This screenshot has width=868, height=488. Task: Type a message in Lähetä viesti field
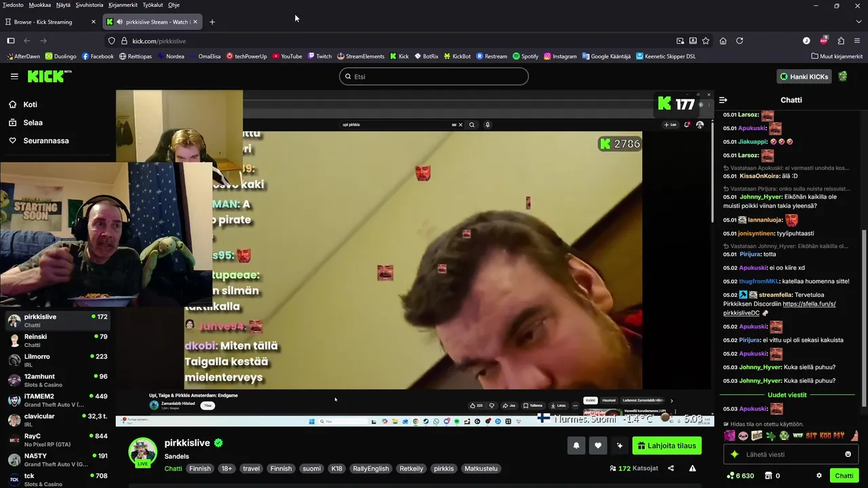pyautogui.click(x=790, y=454)
